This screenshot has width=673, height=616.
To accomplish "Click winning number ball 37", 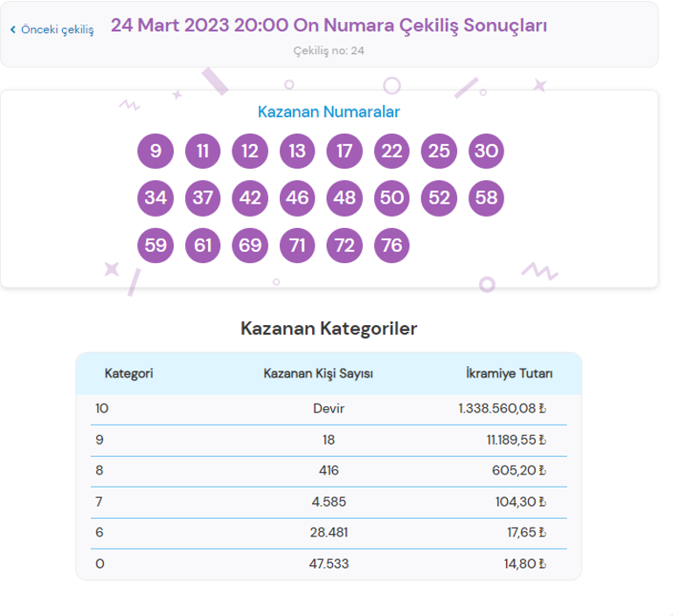I will click(x=203, y=198).
